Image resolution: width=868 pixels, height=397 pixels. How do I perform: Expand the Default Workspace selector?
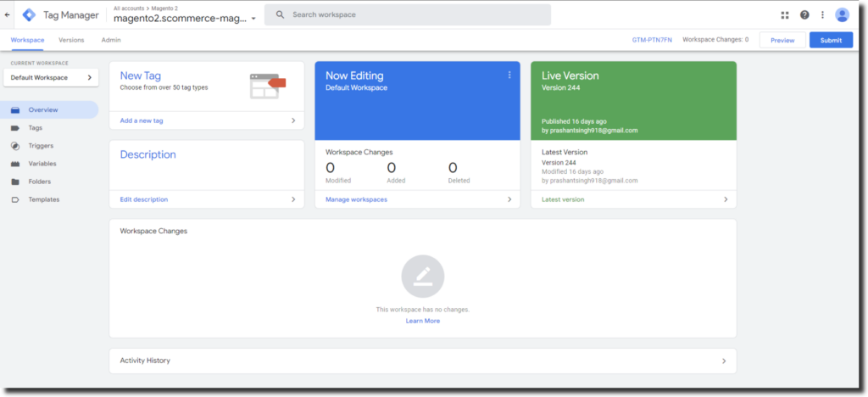51,77
